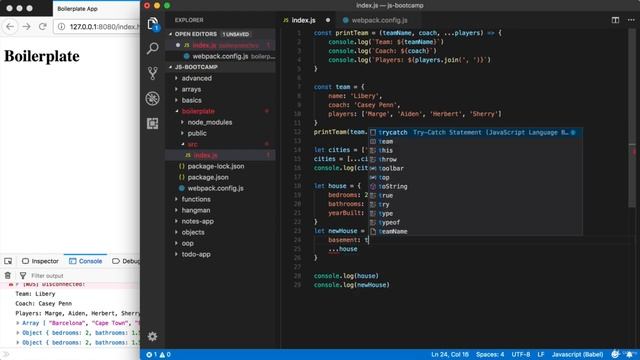
Task: Open index.js in the OPEN EDITORS list
Action: (220, 45)
